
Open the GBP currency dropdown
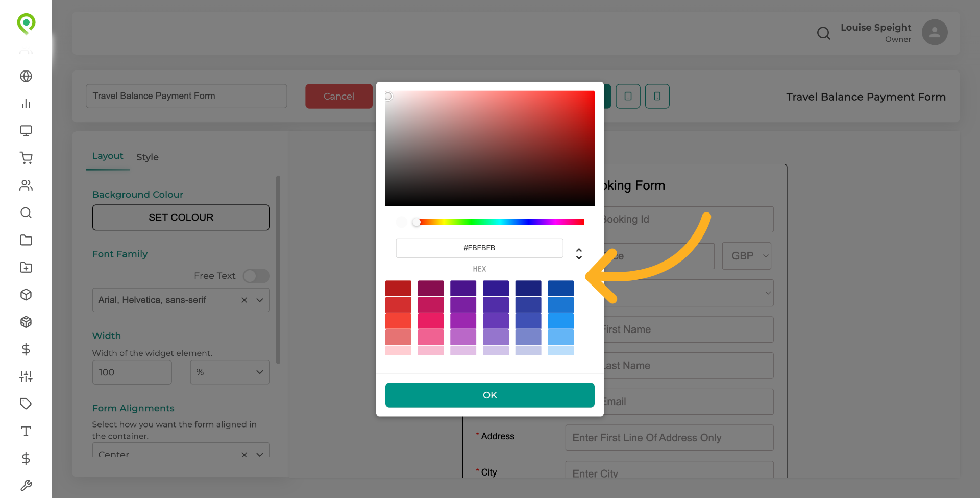[747, 255]
